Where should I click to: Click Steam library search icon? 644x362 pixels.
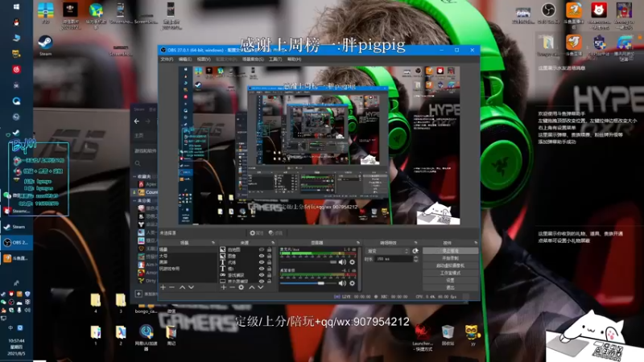coord(138,163)
